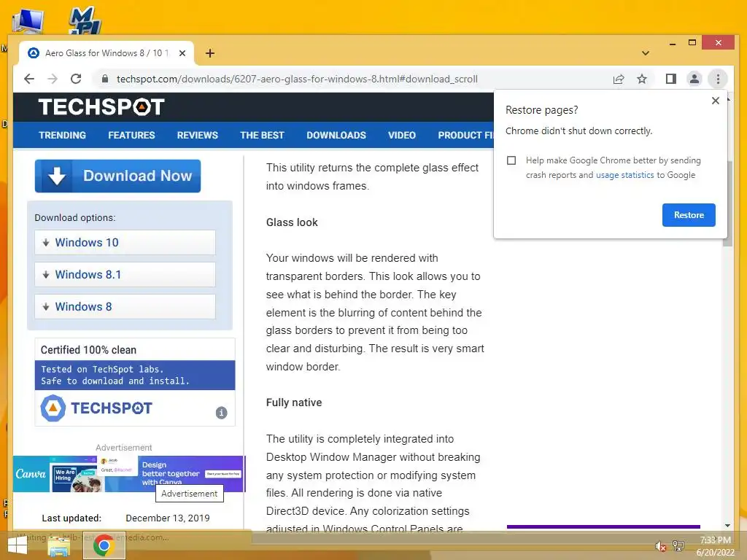The image size is (747, 560).
Task: Open the network tray icon
Action: pos(678,545)
